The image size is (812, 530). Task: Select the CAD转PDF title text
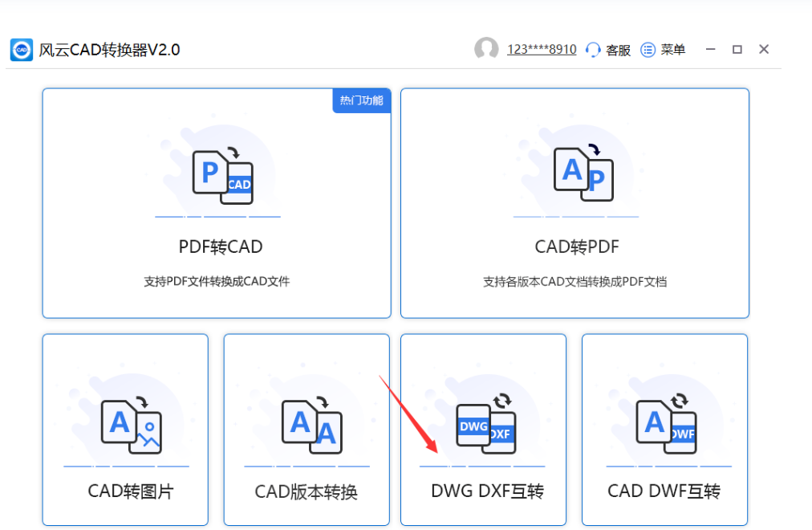click(x=577, y=247)
